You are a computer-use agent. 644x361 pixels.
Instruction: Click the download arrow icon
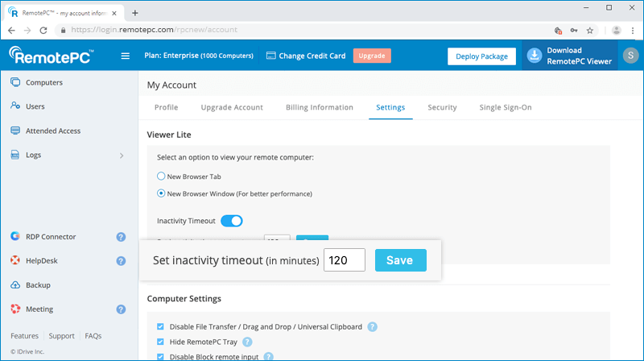pos(535,56)
